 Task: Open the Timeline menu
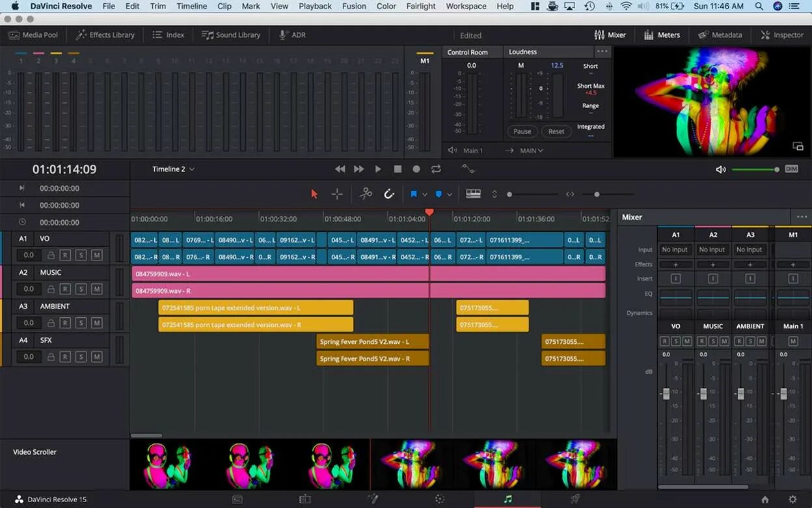pos(192,6)
